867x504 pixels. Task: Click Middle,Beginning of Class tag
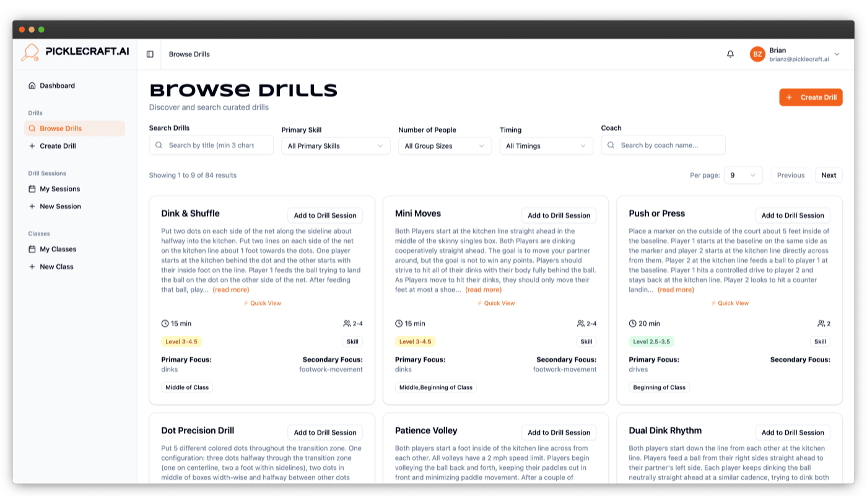[x=436, y=388]
